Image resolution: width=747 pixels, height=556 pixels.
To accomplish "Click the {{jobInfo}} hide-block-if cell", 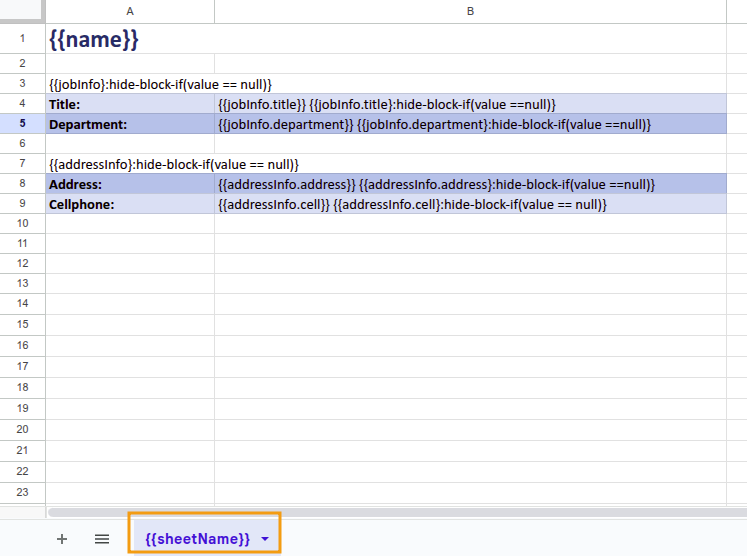I will [160, 84].
